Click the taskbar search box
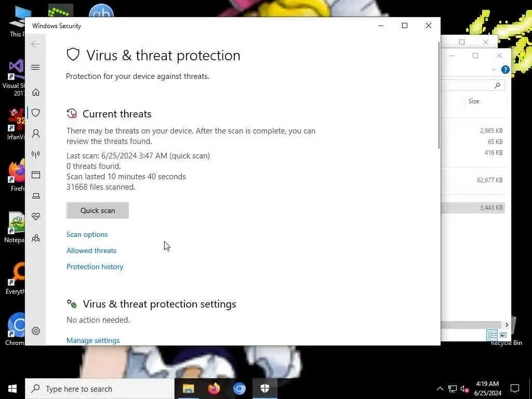The image size is (532, 399). pos(100,389)
